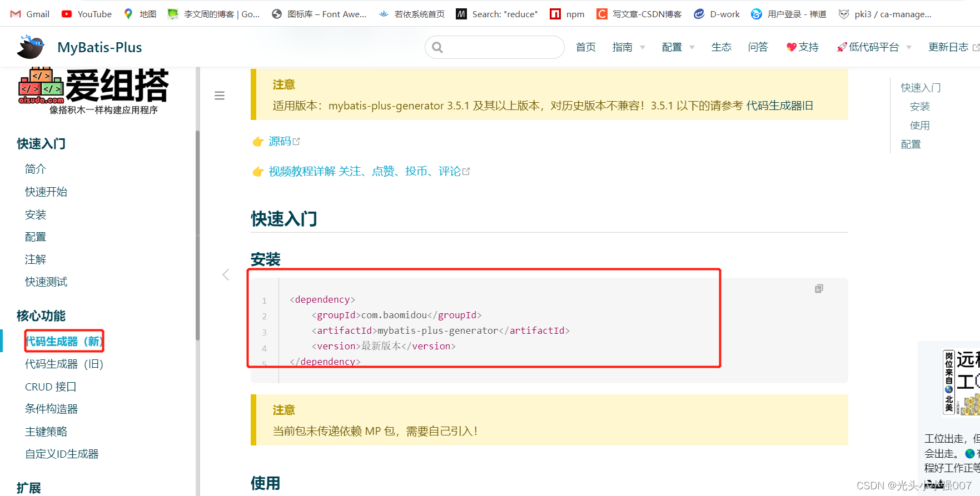The width and height of the screenshot is (980, 496).
Task: Select sidebar 安装 under 快速入门
Action: [x=36, y=214]
